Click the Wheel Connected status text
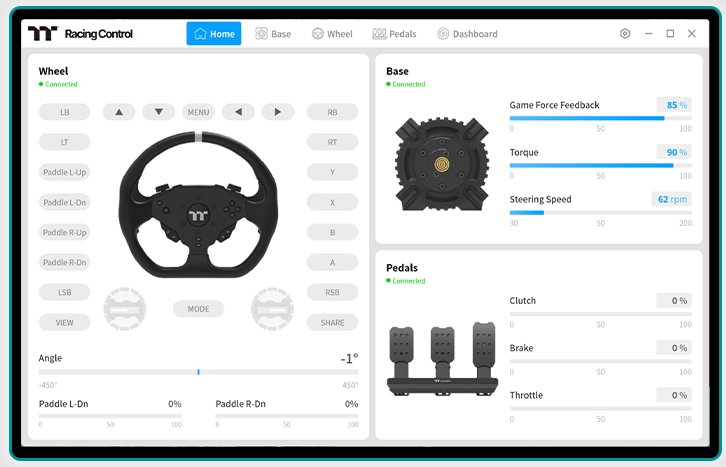The height and width of the screenshot is (467, 726). point(61,84)
